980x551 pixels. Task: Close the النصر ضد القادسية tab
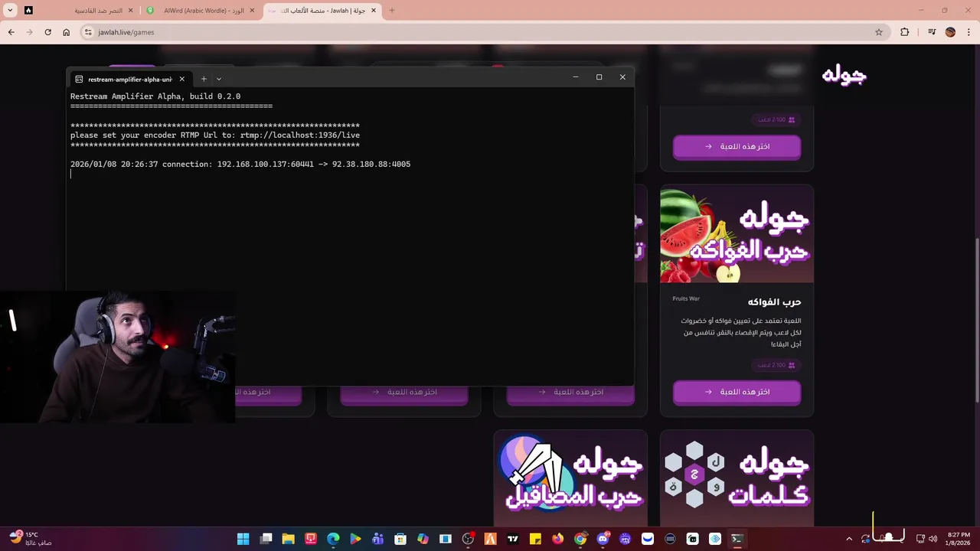[130, 11]
